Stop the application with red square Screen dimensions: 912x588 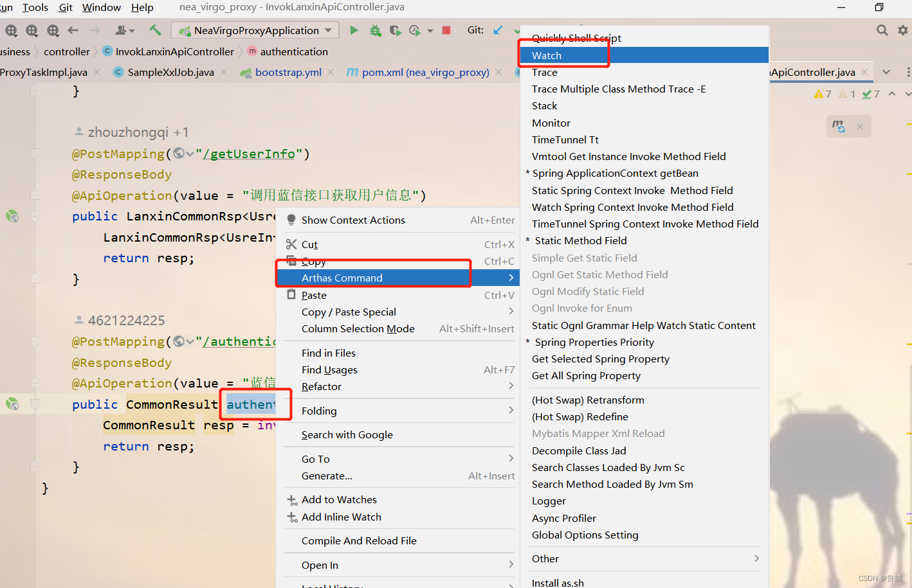pyautogui.click(x=446, y=30)
